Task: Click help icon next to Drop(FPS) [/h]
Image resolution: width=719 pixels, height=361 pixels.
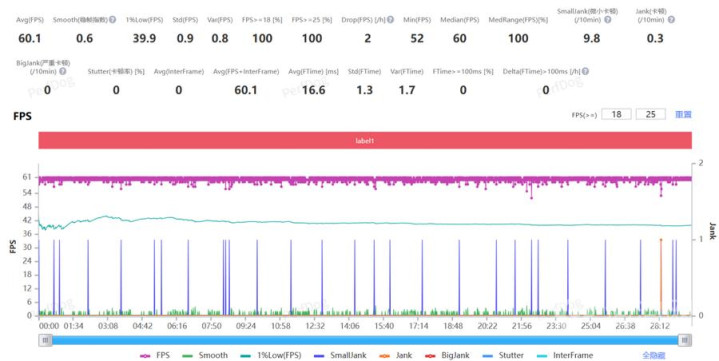Action: [390, 20]
